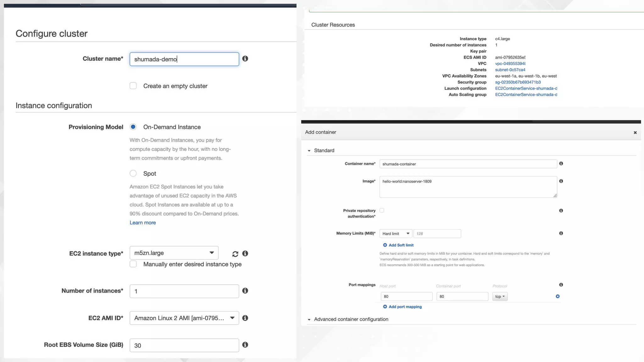
Task: Refresh the EC2 instance type list
Action: [x=235, y=254]
